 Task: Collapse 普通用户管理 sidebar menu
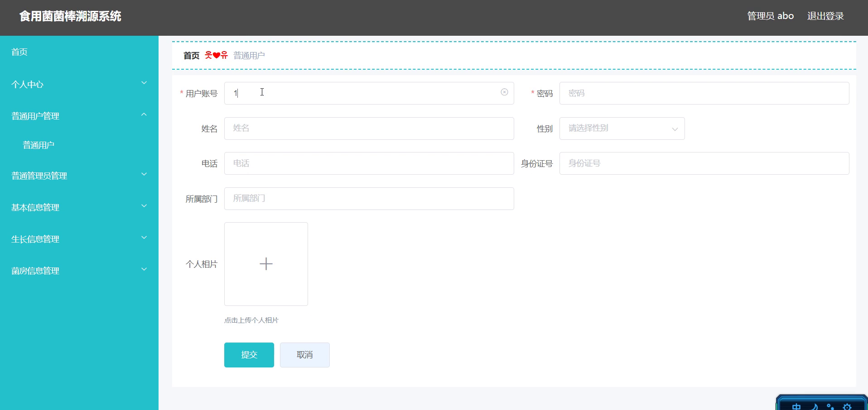point(79,116)
